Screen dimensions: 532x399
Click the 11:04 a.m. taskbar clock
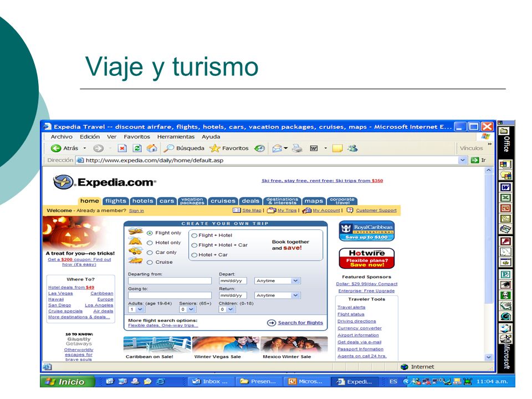point(492,382)
